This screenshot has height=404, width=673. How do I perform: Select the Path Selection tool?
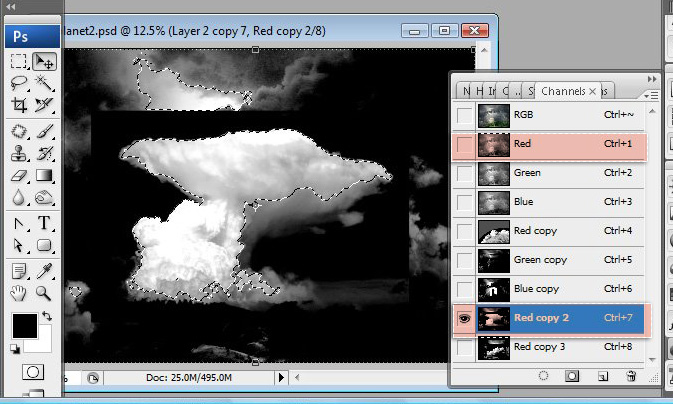coord(18,245)
